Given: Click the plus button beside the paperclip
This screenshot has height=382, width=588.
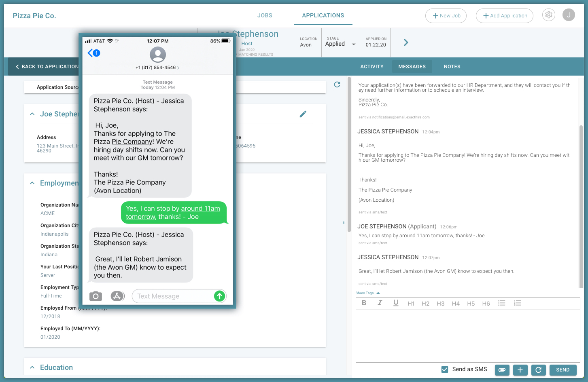Looking at the screenshot, I should 520,370.
